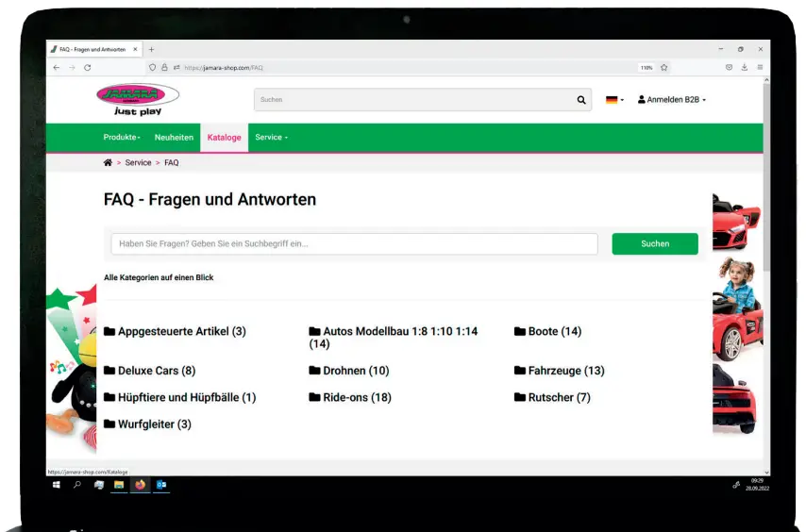Open Autos Modellbau 1:8 1:10 1:14 category
The height and width of the screenshot is (532, 806).
(x=394, y=338)
